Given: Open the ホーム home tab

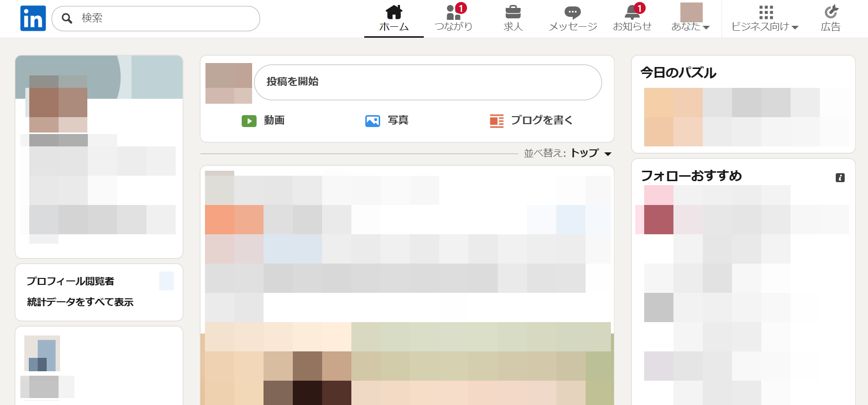Looking at the screenshot, I should (394, 18).
